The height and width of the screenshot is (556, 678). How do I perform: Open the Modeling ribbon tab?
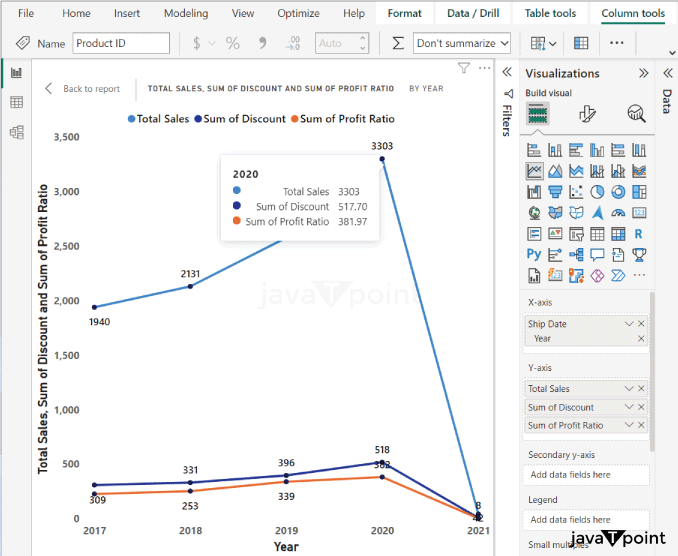coord(186,13)
